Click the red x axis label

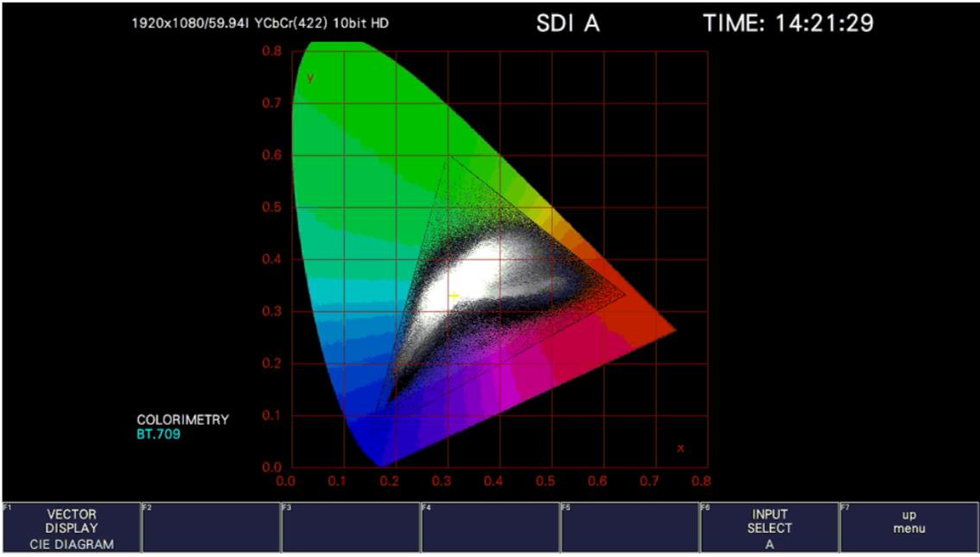[x=680, y=448]
